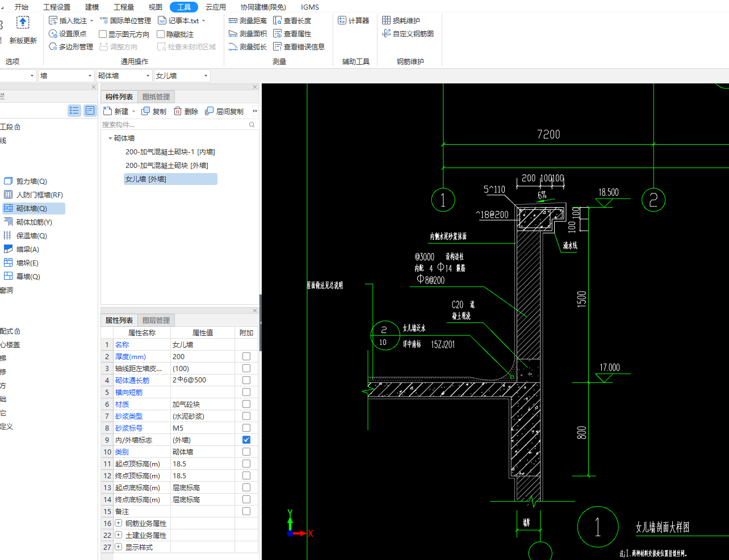Expand 钢筋业务属性 row
Screen dimensions: 729x560
click(x=118, y=523)
